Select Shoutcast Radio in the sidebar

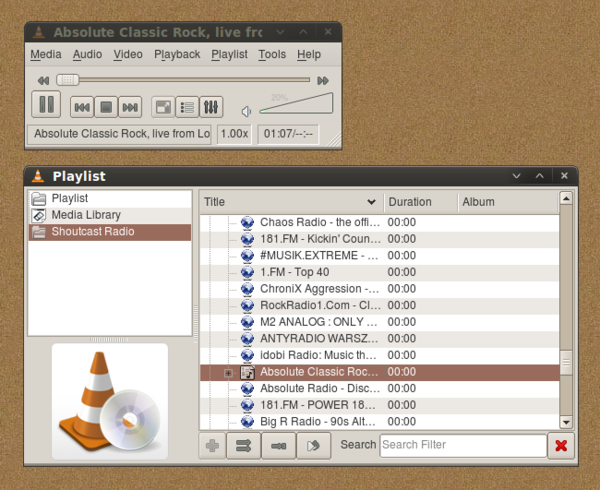click(110, 232)
